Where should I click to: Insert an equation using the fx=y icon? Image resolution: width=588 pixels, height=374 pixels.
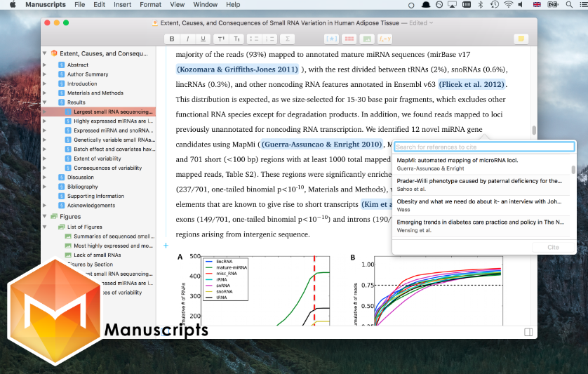click(x=385, y=39)
